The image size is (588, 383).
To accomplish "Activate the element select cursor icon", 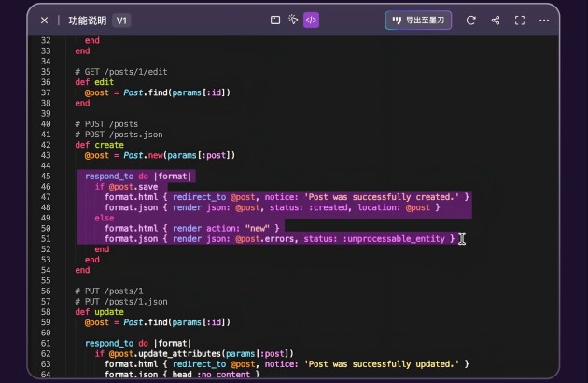I will (293, 20).
